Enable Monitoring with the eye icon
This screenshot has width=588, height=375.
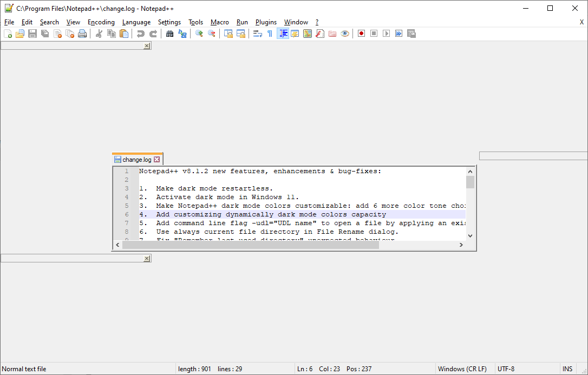coord(345,33)
